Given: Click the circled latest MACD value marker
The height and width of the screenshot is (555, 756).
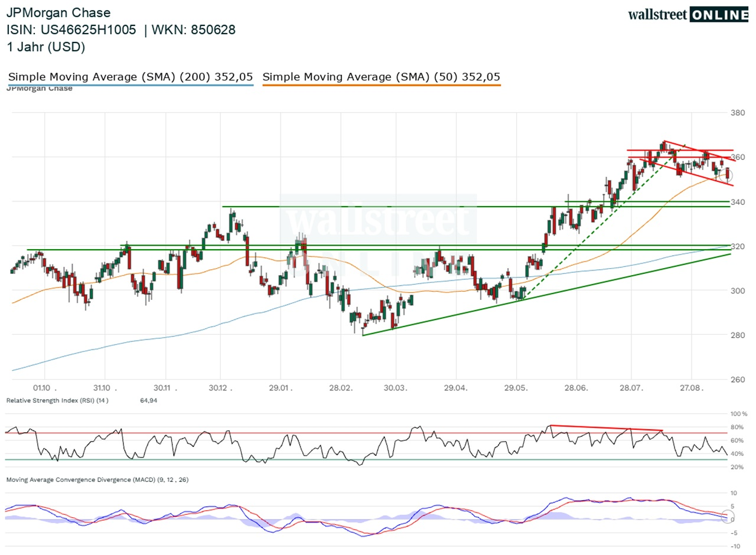Looking at the screenshot, I should (726, 518).
